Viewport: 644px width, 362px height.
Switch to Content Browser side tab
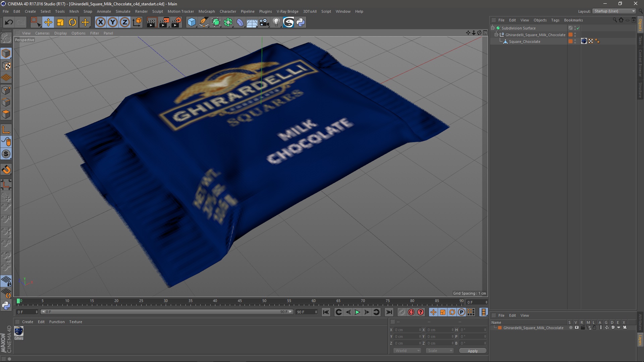640,63
